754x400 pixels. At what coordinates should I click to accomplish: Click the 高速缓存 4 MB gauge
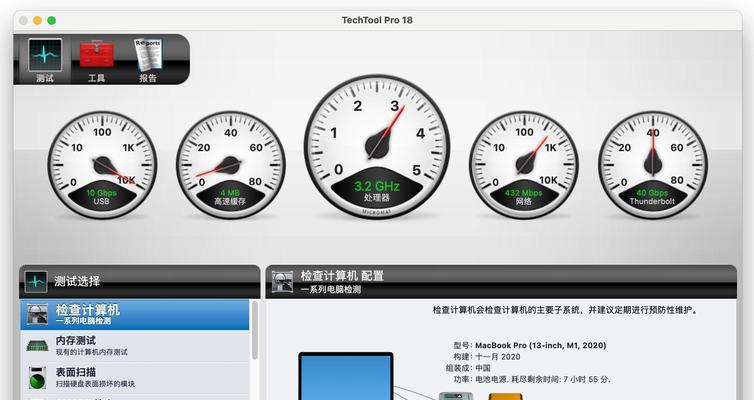coord(230,165)
